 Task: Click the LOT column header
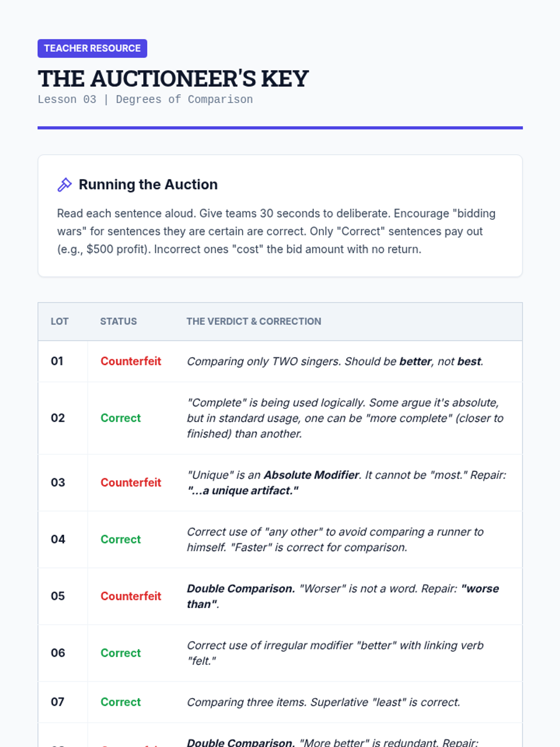click(60, 321)
